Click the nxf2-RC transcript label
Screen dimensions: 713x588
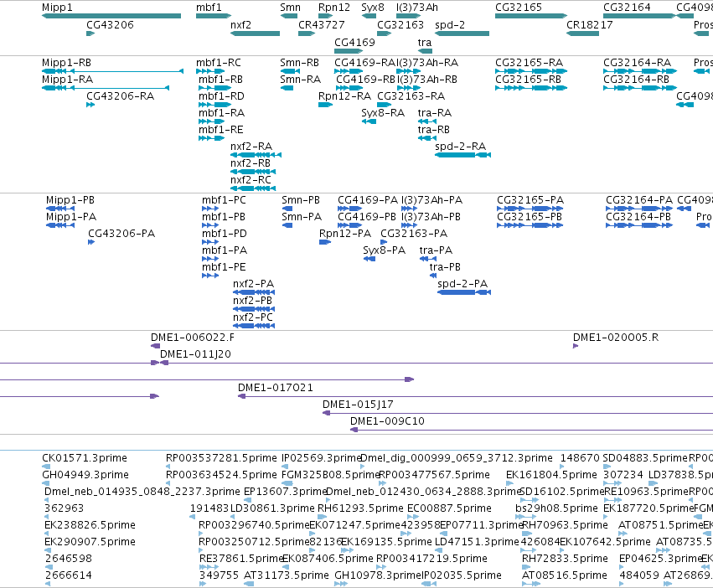[251, 180]
